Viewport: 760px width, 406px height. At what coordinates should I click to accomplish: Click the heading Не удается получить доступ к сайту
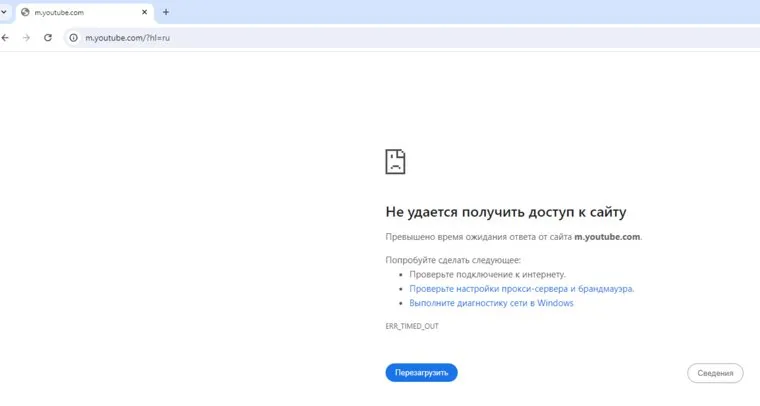(x=512, y=212)
